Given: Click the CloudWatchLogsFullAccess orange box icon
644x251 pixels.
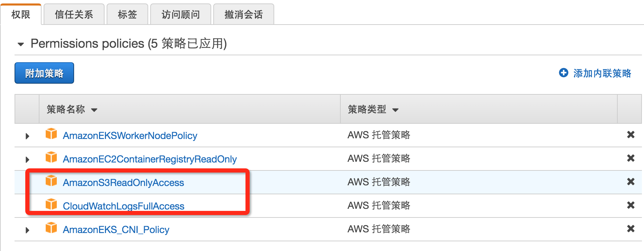Looking at the screenshot, I should tap(51, 204).
